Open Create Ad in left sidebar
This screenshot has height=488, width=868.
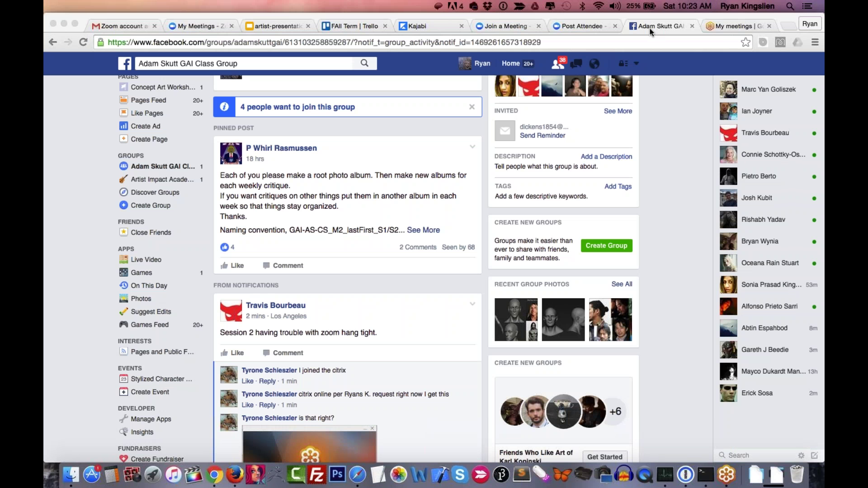point(146,126)
